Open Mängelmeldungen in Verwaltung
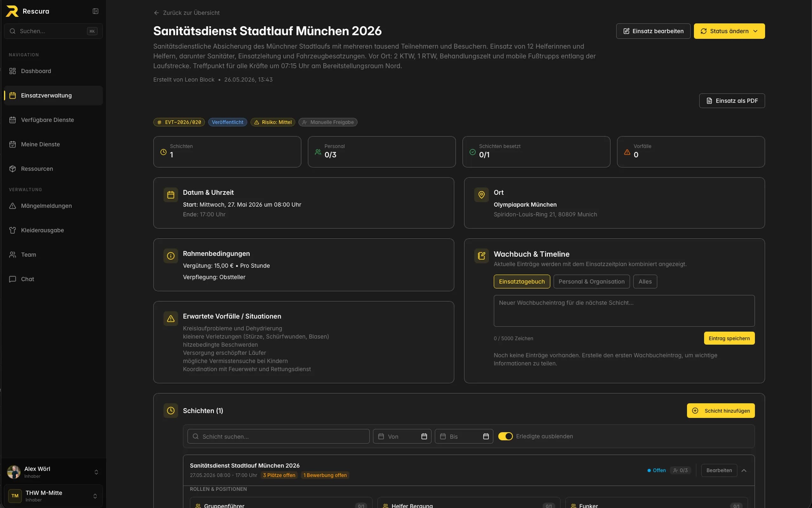 coord(53,206)
